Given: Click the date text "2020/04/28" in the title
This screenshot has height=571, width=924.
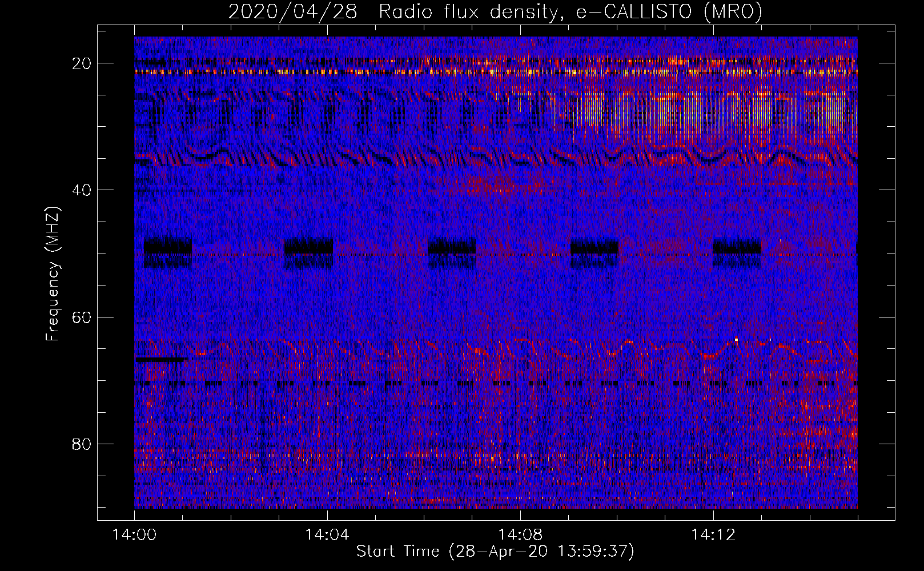Looking at the screenshot, I should tap(293, 12).
